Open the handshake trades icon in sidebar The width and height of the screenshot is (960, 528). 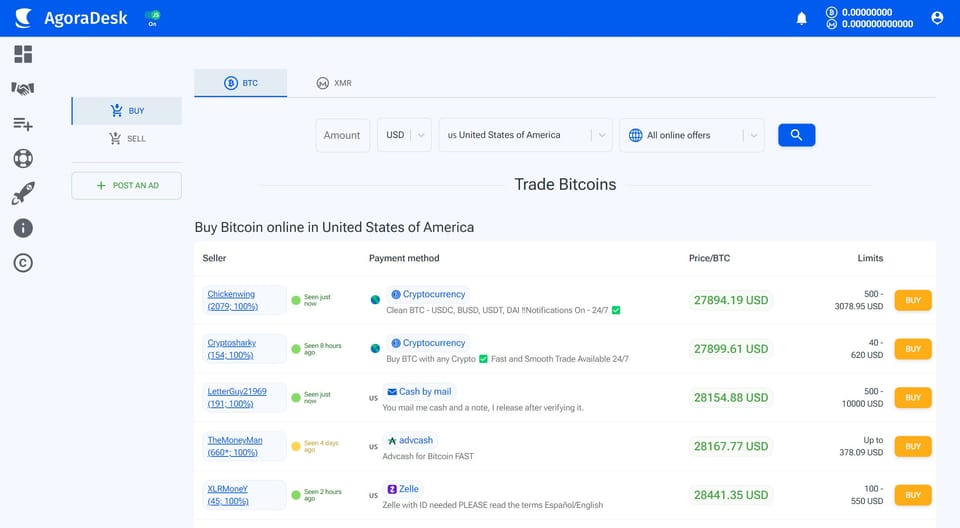pyautogui.click(x=23, y=89)
